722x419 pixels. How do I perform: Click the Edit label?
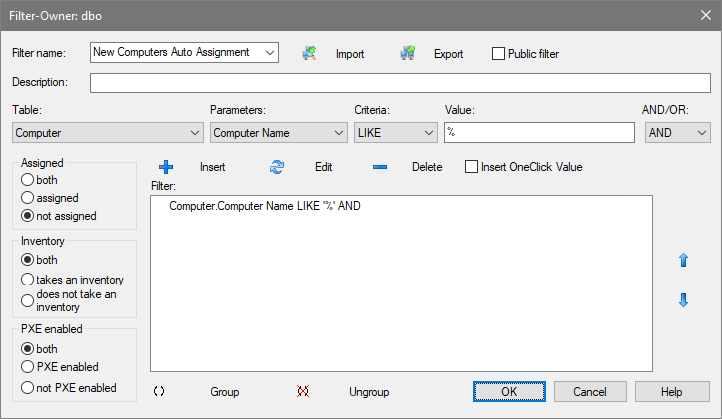click(324, 167)
